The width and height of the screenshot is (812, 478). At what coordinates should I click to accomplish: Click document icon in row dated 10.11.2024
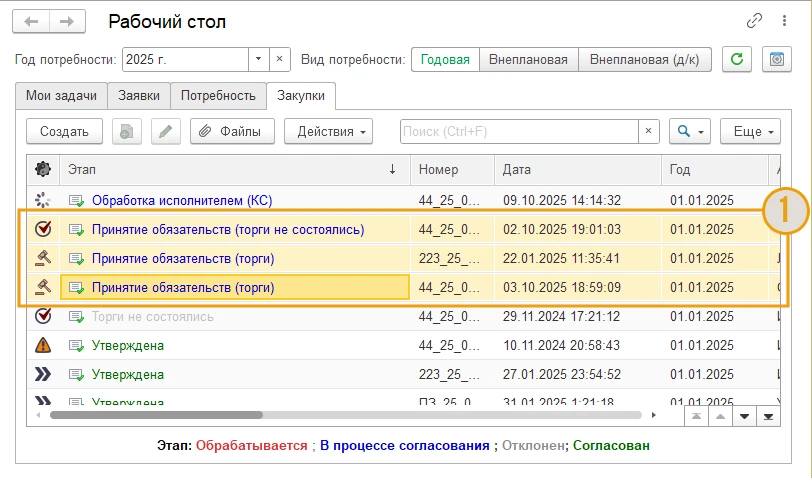pyautogui.click(x=77, y=345)
